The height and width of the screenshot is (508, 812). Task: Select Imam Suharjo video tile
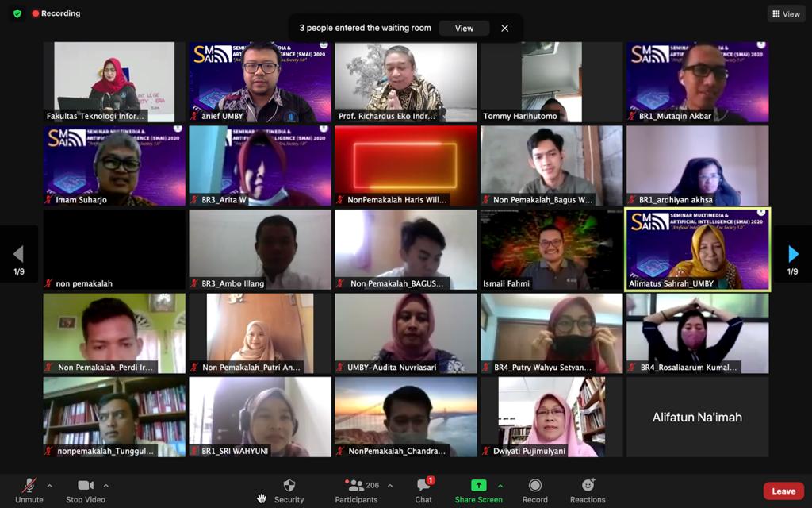[x=114, y=166]
